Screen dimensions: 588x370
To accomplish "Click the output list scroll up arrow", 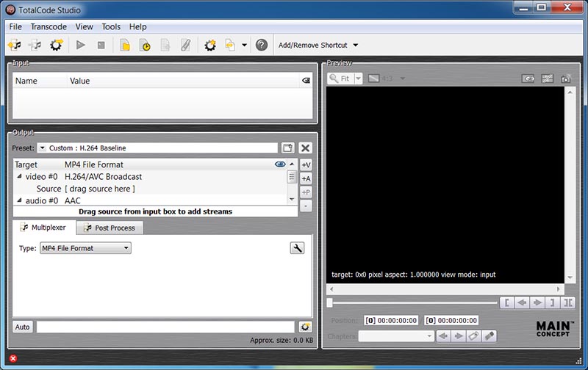I will pos(292,164).
